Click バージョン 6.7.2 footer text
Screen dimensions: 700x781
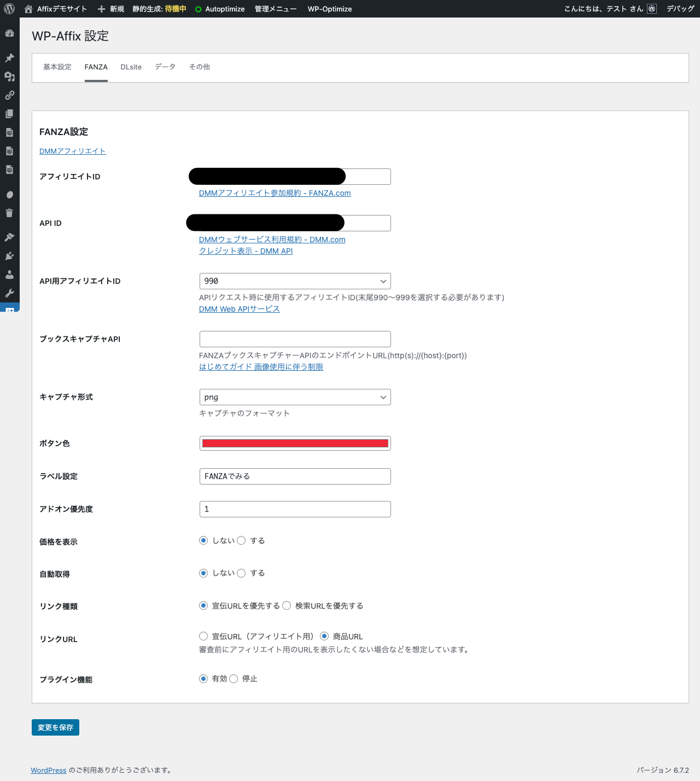click(x=663, y=770)
